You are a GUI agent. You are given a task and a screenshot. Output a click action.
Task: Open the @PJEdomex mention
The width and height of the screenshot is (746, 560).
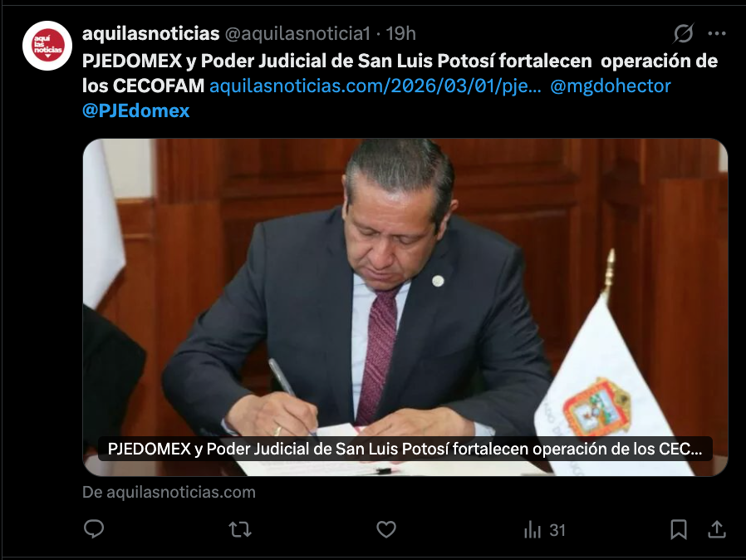click(x=136, y=111)
